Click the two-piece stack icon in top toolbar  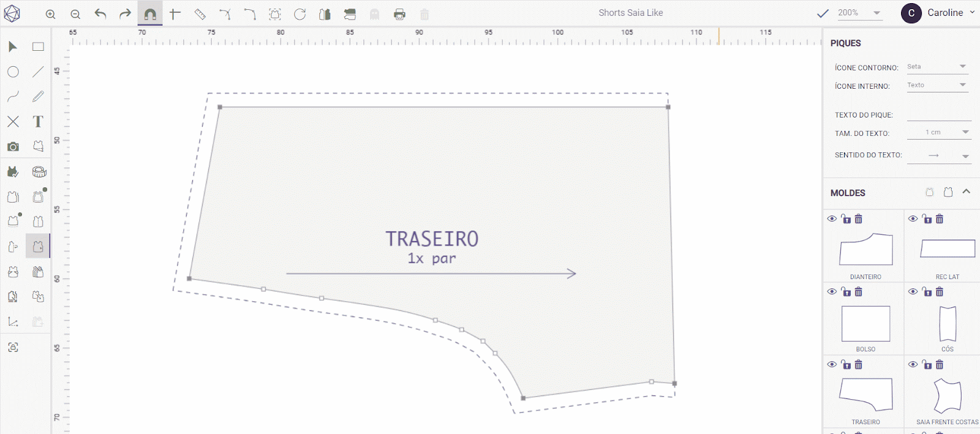350,13
